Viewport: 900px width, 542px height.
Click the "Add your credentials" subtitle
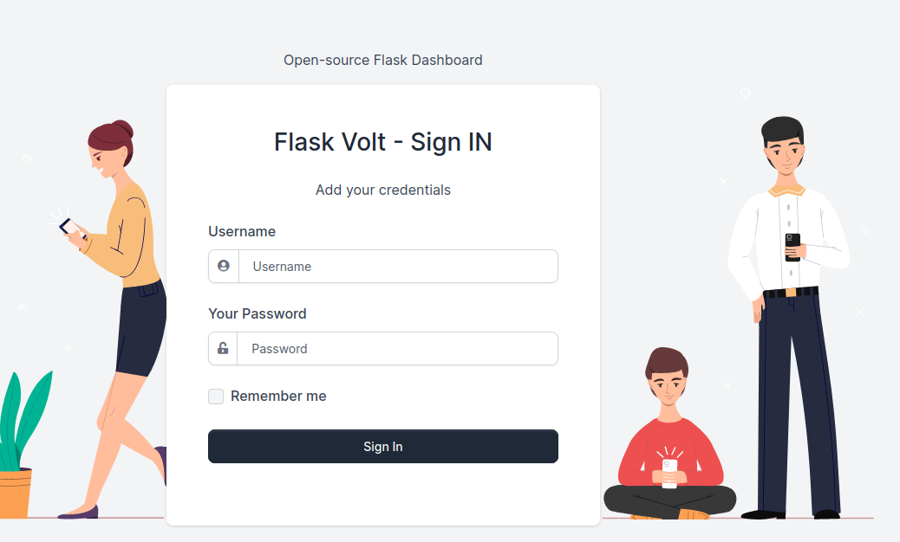tap(383, 190)
